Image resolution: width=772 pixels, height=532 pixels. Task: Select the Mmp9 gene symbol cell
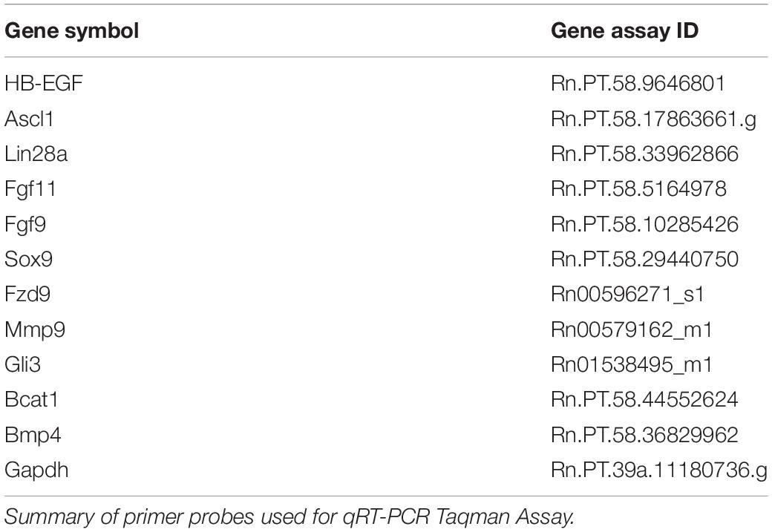(x=35, y=329)
